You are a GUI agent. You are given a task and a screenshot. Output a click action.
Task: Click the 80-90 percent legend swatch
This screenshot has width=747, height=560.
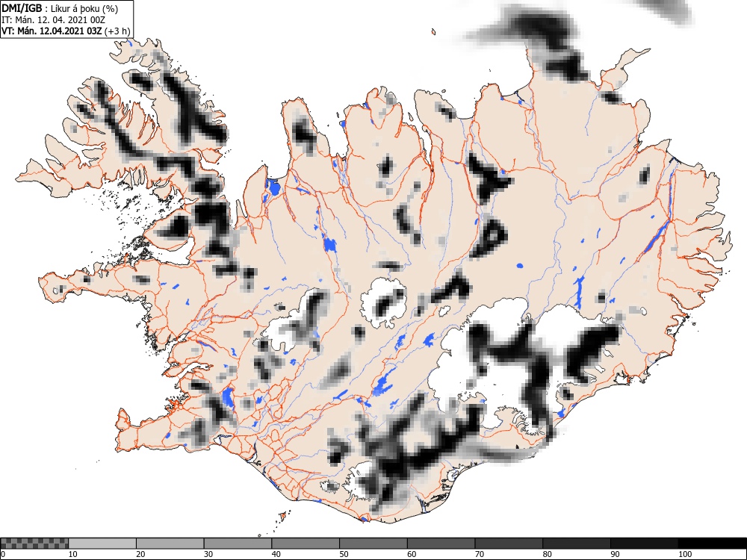pyautogui.click(x=577, y=544)
